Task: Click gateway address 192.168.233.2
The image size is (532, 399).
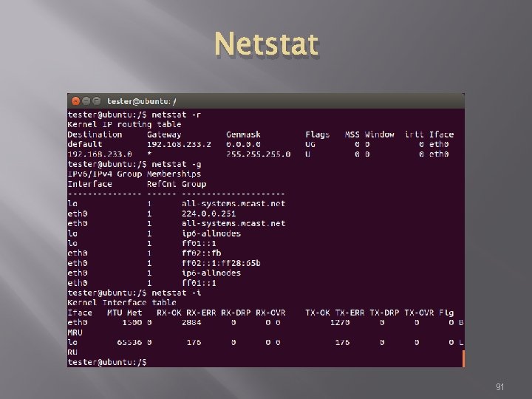Action: pos(179,144)
